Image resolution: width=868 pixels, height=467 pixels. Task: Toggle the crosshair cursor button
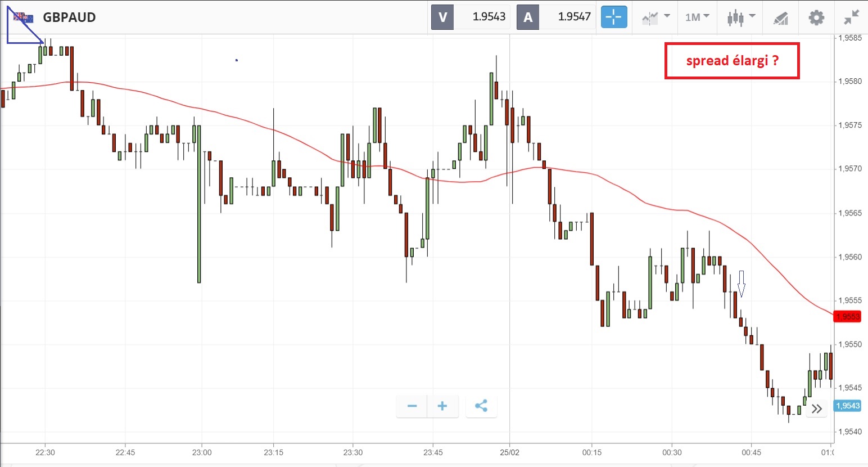coord(614,17)
